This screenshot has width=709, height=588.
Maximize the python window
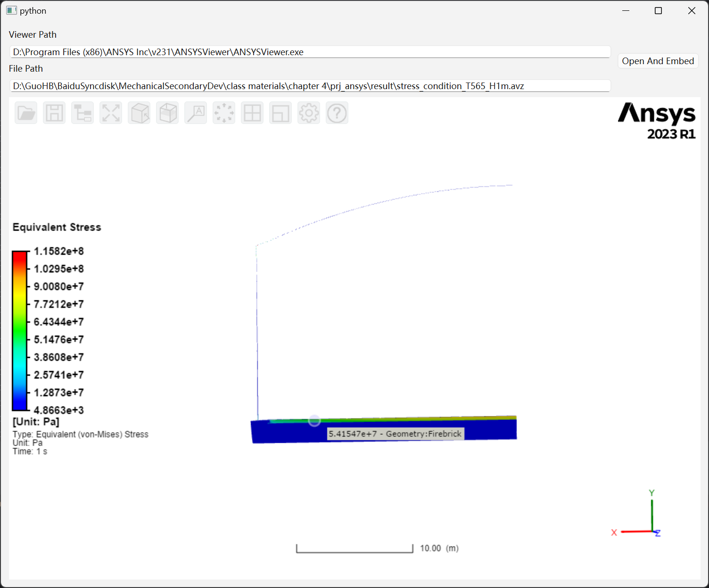[x=659, y=11]
